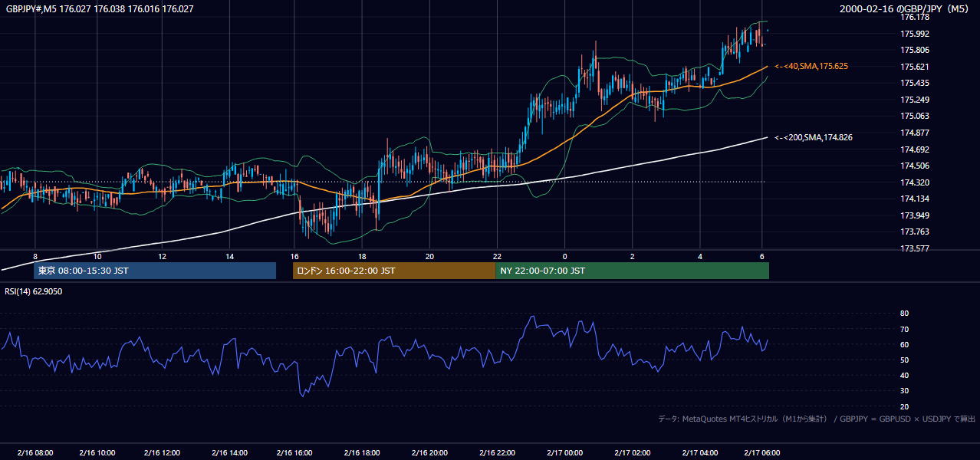Viewport: 980px width, 460px height.
Task: Click the 2/16 18:00 time label
Action: pyautogui.click(x=363, y=452)
